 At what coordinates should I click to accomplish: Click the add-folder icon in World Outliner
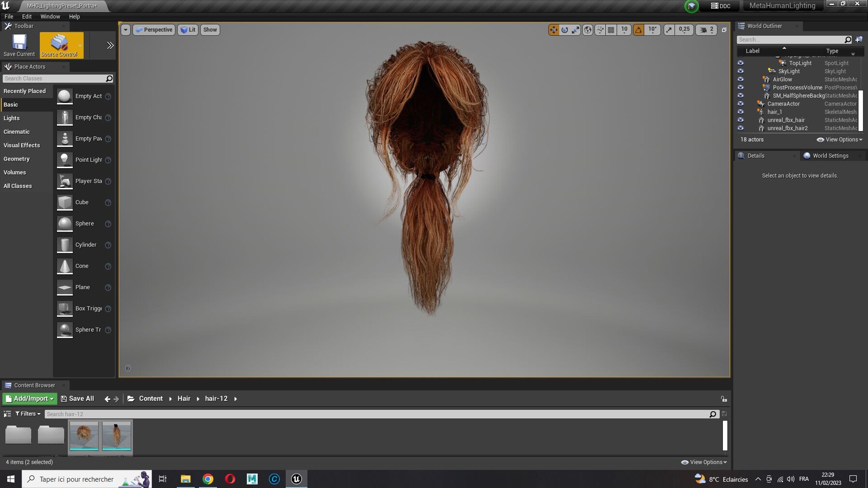coord(859,40)
